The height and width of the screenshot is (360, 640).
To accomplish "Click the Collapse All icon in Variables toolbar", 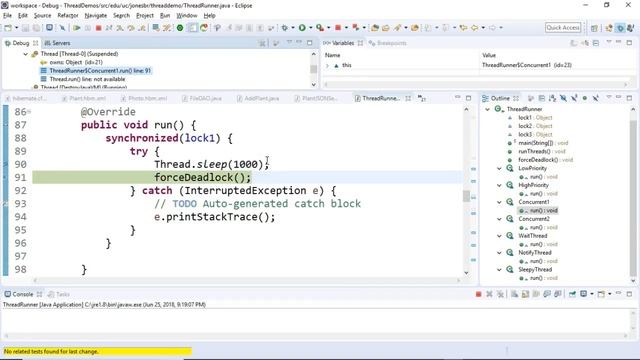I will point(596,43).
